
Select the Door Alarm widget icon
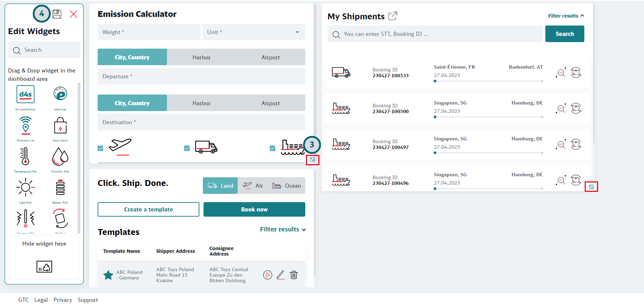click(60, 126)
